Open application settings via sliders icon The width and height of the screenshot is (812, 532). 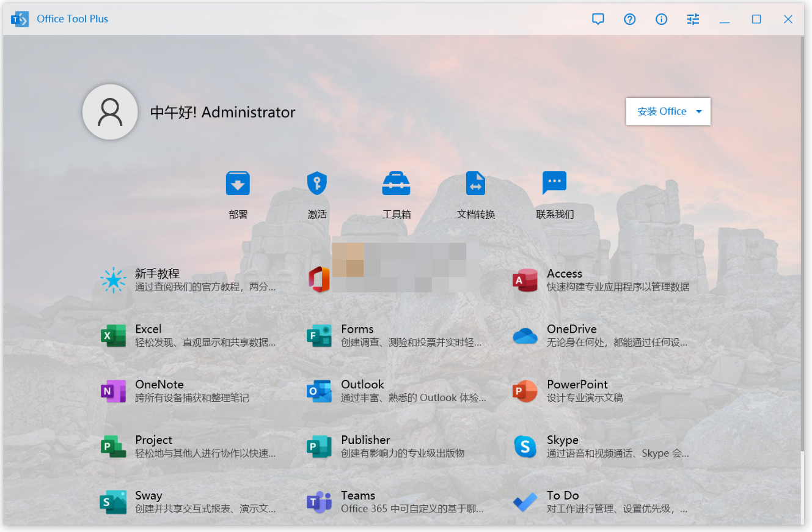[693, 19]
